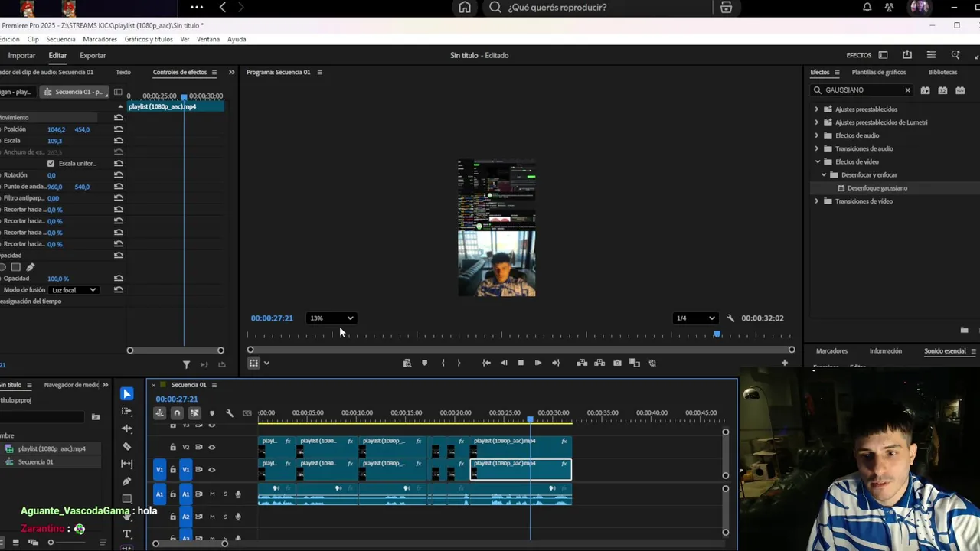The width and height of the screenshot is (980, 551).
Task: Select the Type text tool
Action: (x=127, y=533)
